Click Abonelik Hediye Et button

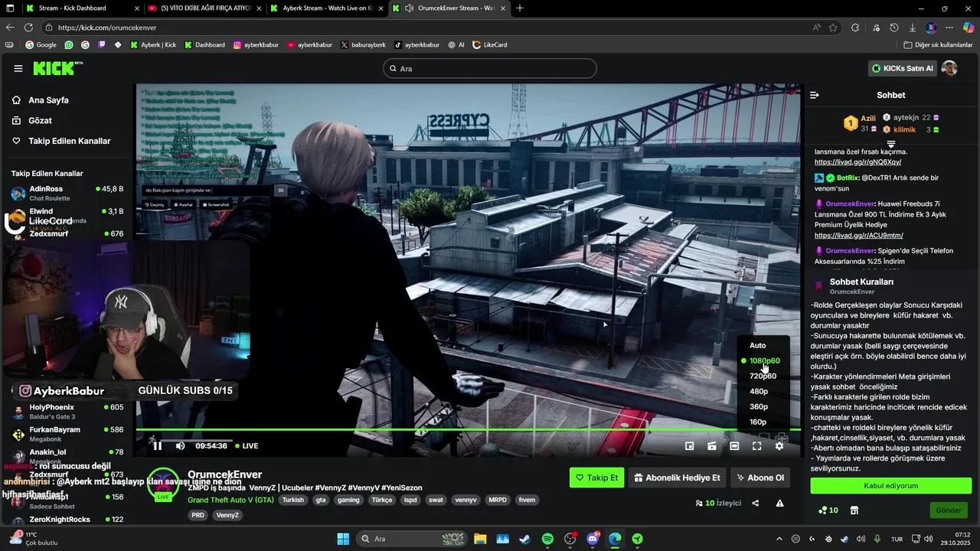[677, 478]
